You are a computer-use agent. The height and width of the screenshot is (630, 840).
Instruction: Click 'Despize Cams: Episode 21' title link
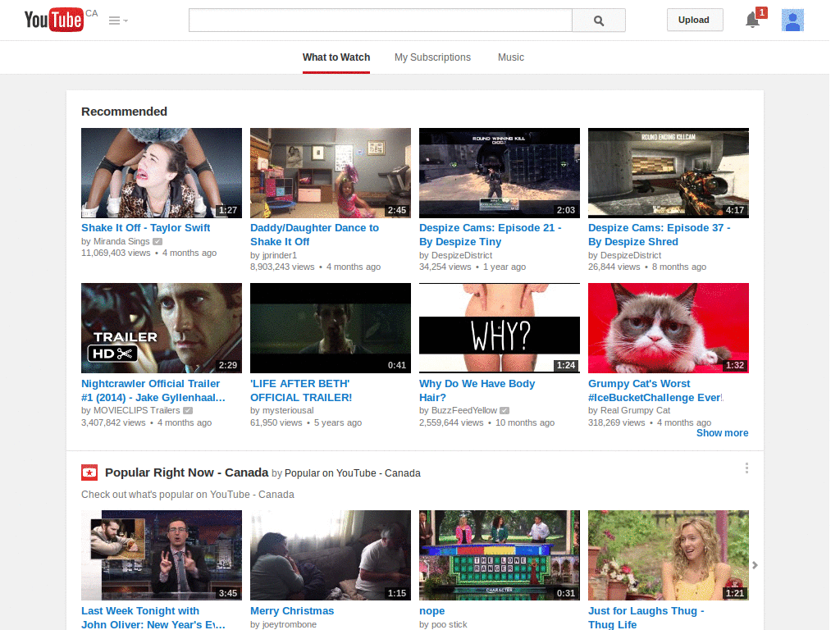click(491, 235)
